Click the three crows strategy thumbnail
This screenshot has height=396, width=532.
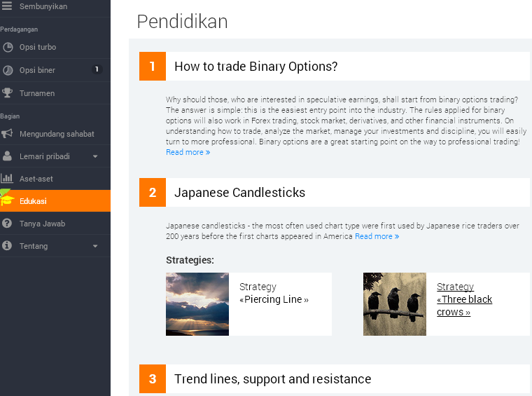coord(395,304)
